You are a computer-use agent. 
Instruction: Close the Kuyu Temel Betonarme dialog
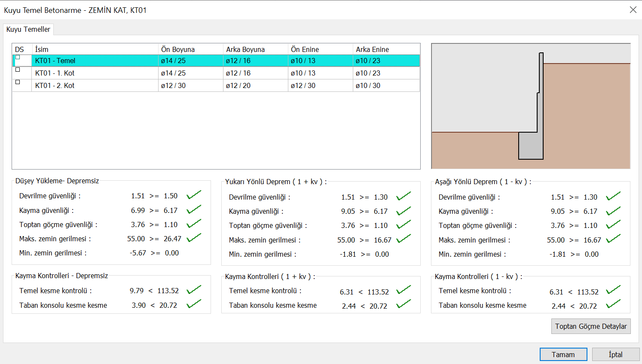coord(633,10)
